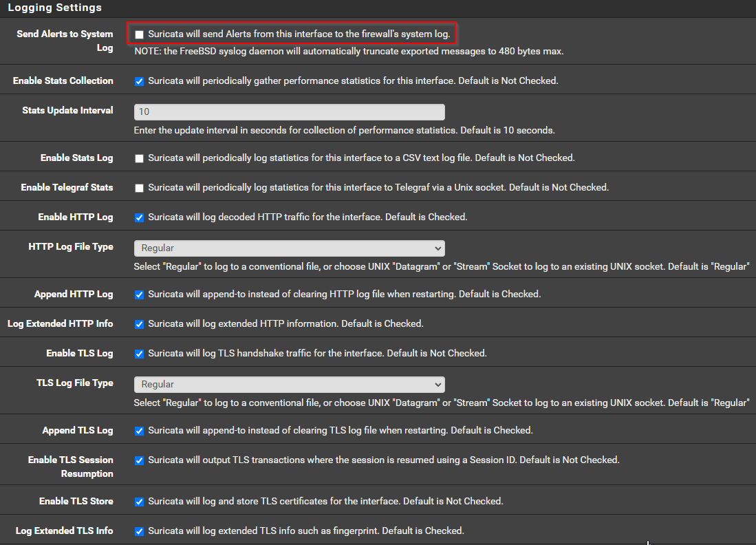
Task: Open the HTTP Log File Type dropdown
Action: coord(289,248)
